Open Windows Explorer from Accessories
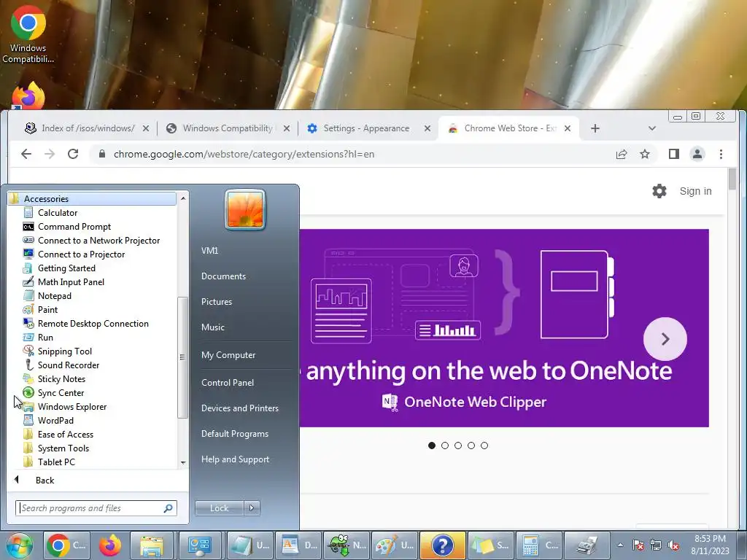The height and width of the screenshot is (560, 747). click(72, 406)
